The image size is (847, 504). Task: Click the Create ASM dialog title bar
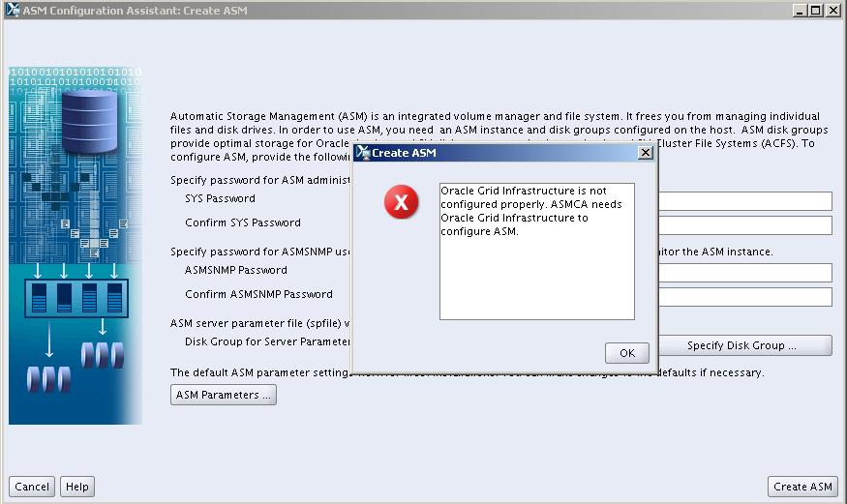tap(503, 153)
